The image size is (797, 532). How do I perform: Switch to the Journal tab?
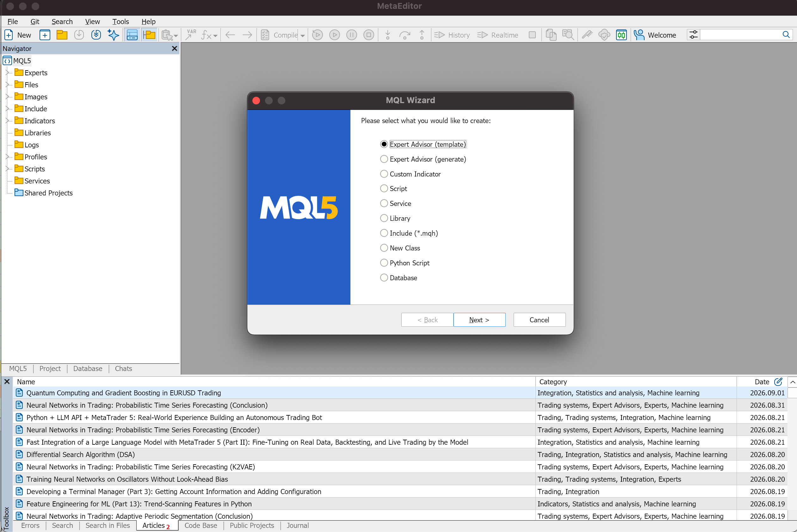[x=298, y=525]
